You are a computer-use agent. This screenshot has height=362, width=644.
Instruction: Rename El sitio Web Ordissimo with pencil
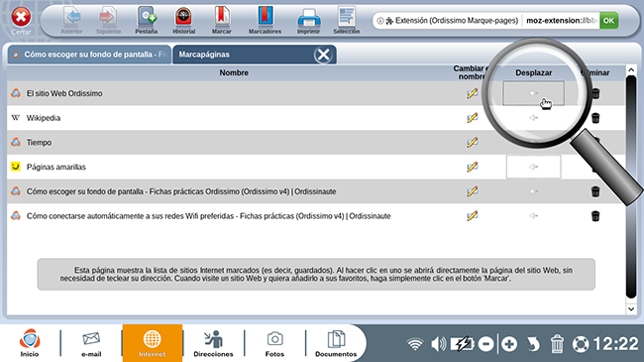point(473,93)
